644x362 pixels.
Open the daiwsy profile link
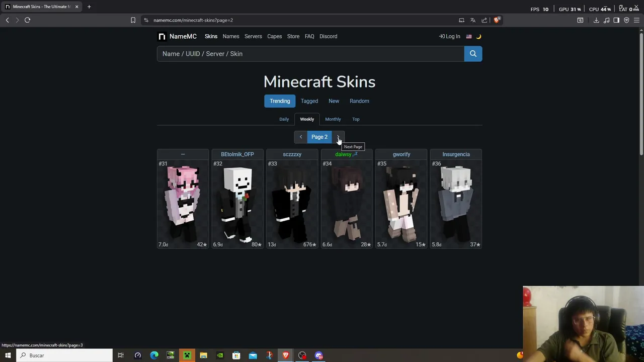click(x=343, y=154)
